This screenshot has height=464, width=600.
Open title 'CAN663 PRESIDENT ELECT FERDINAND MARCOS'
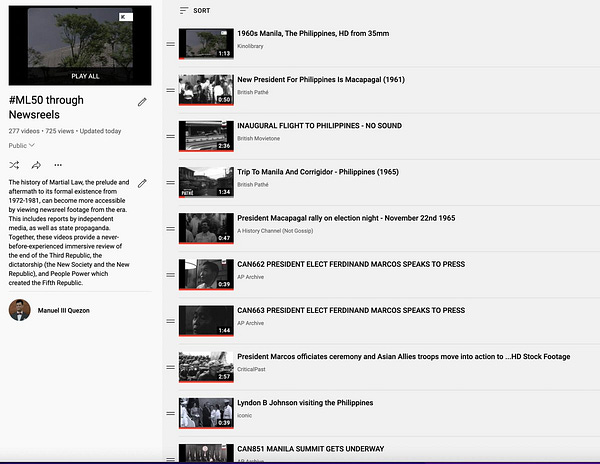pos(351,310)
